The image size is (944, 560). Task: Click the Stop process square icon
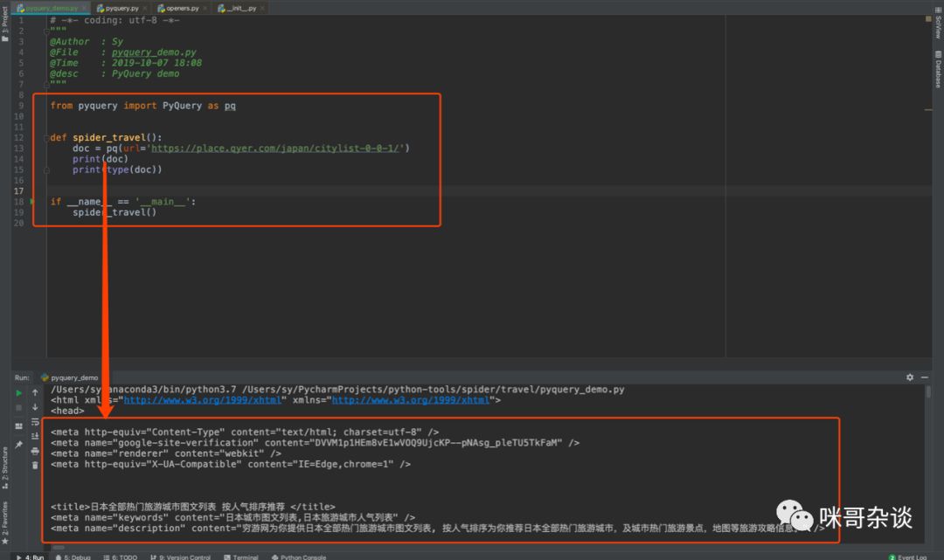pyautogui.click(x=18, y=407)
